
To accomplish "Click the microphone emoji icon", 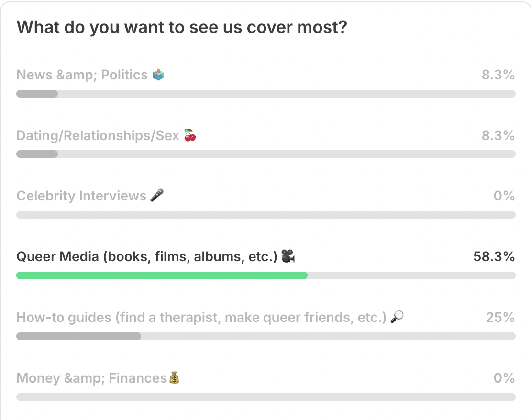I will (x=156, y=196).
